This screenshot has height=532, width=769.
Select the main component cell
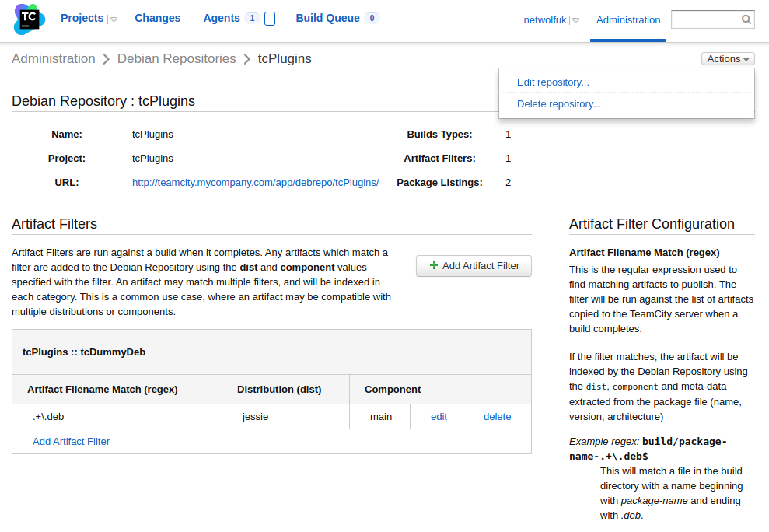[380, 417]
